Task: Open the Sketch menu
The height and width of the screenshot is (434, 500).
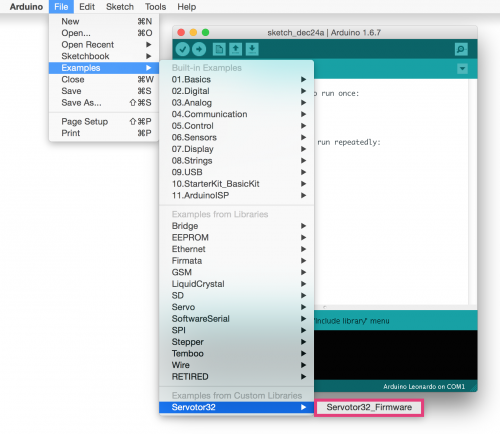Action: tap(120, 7)
